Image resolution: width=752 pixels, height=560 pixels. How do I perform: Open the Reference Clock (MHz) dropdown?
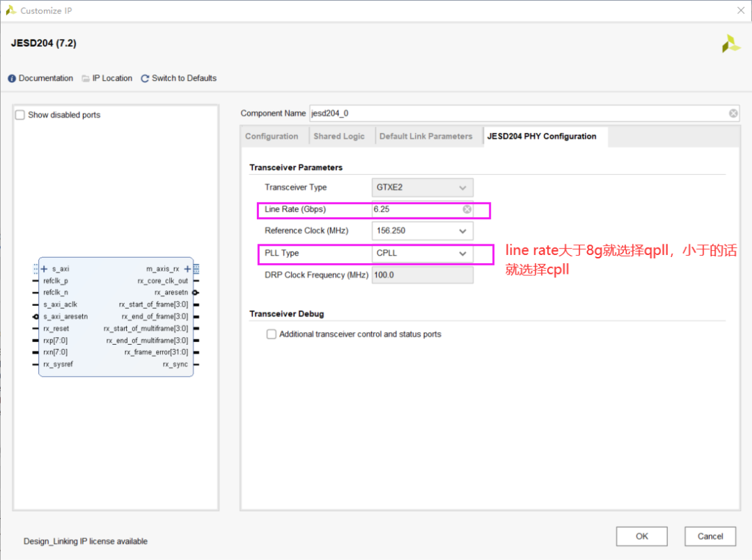pos(423,231)
